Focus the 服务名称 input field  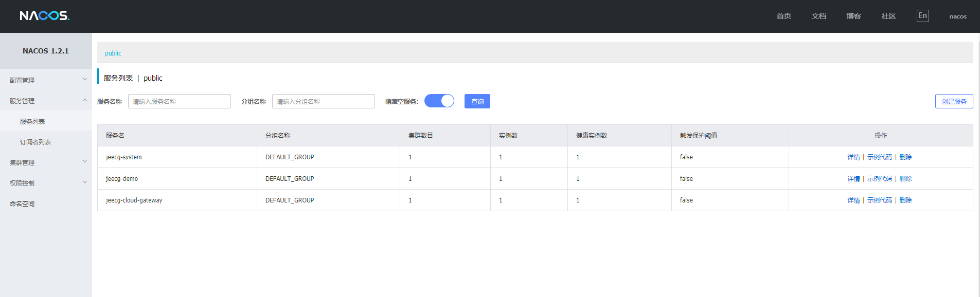point(180,101)
